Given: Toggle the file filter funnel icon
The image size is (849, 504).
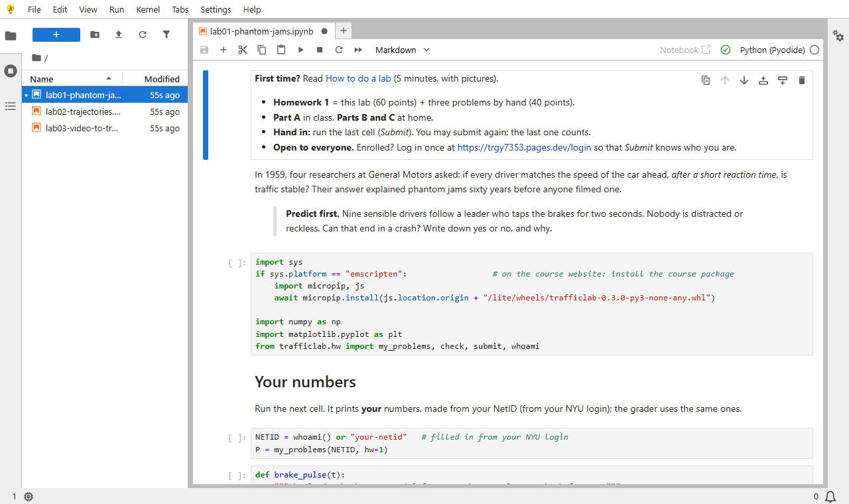Looking at the screenshot, I should [x=166, y=34].
